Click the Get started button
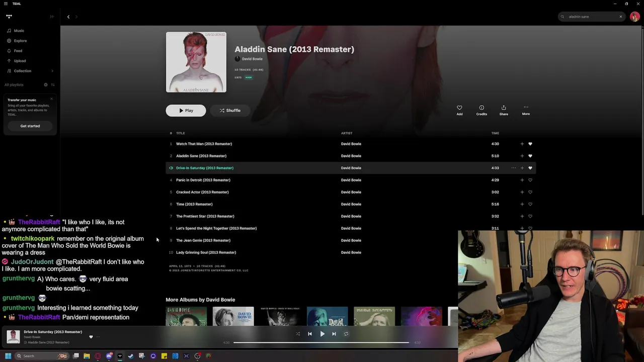 pos(30,126)
